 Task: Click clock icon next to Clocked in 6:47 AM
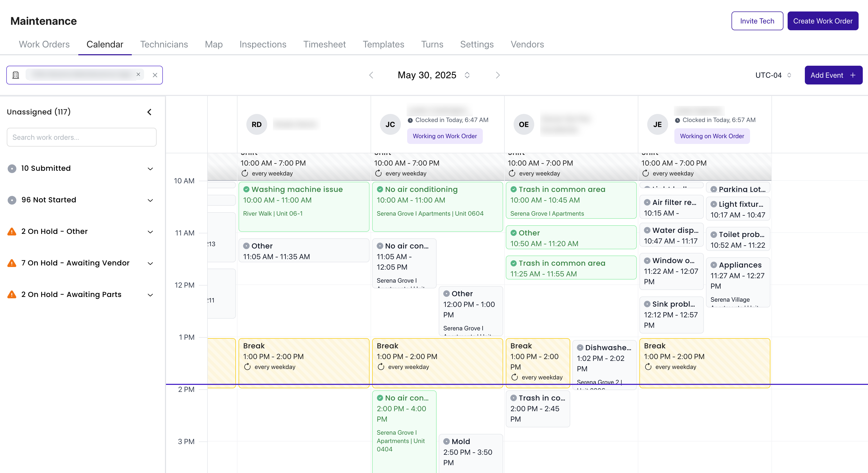click(410, 120)
